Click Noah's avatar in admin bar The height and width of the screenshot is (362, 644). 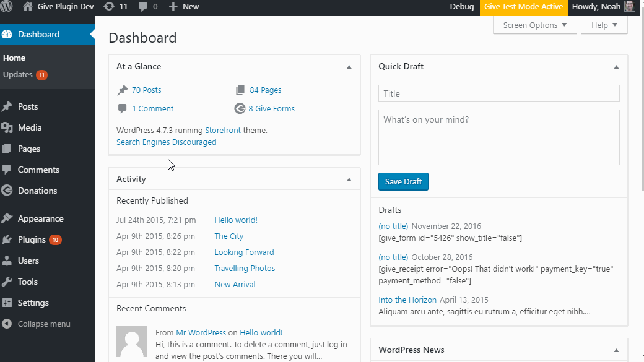(629, 7)
